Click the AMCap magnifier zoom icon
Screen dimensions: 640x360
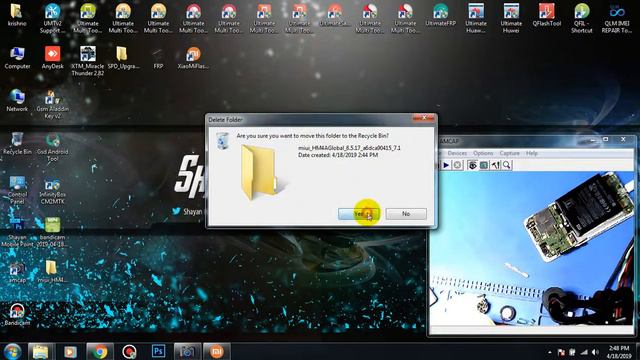pos(507,165)
